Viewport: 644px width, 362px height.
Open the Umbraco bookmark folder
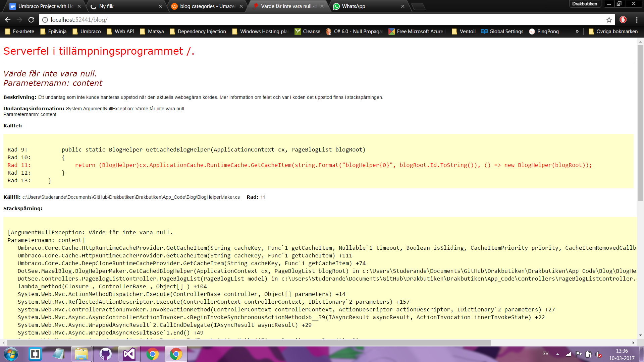pyautogui.click(x=87, y=32)
